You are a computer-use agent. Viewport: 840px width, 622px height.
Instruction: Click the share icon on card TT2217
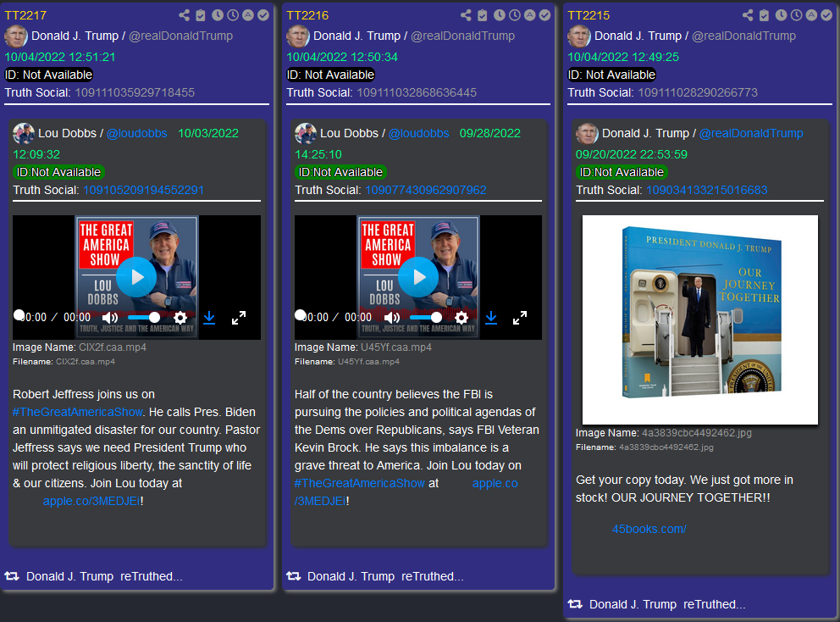coord(185,15)
